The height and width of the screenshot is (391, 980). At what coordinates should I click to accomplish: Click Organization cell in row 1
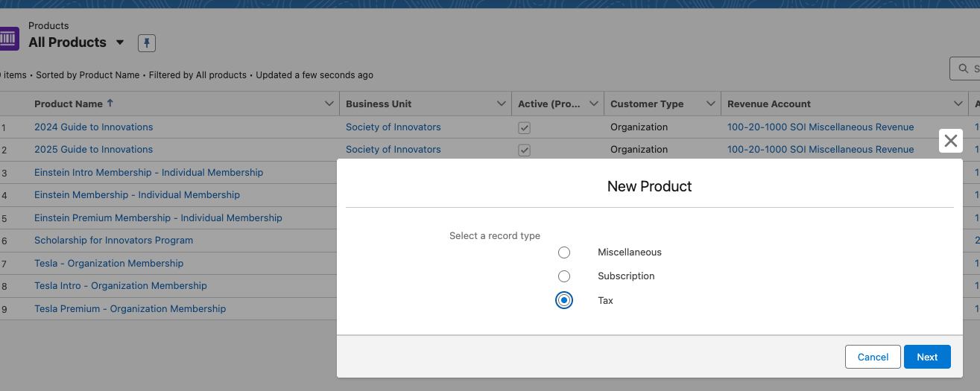(x=639, y=127)
